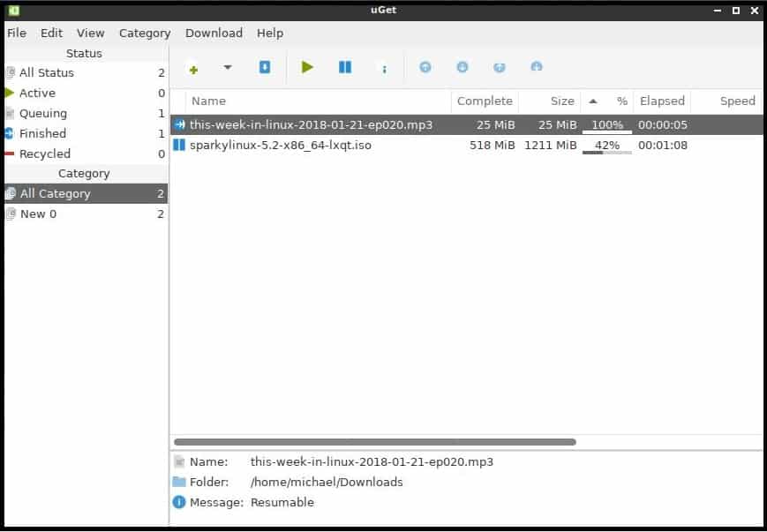
Task: Open the Download menu
Action: coord(214,34)
